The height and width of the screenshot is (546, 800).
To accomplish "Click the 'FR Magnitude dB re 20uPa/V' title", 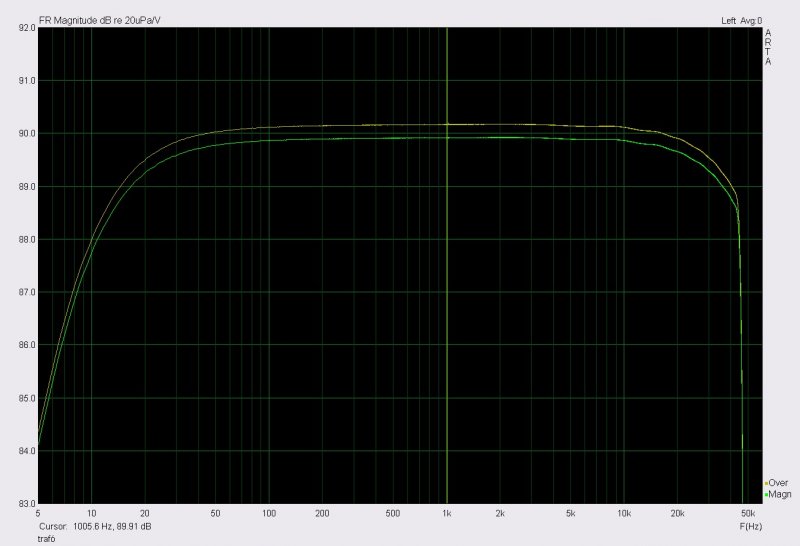I will tap(99, 20).
